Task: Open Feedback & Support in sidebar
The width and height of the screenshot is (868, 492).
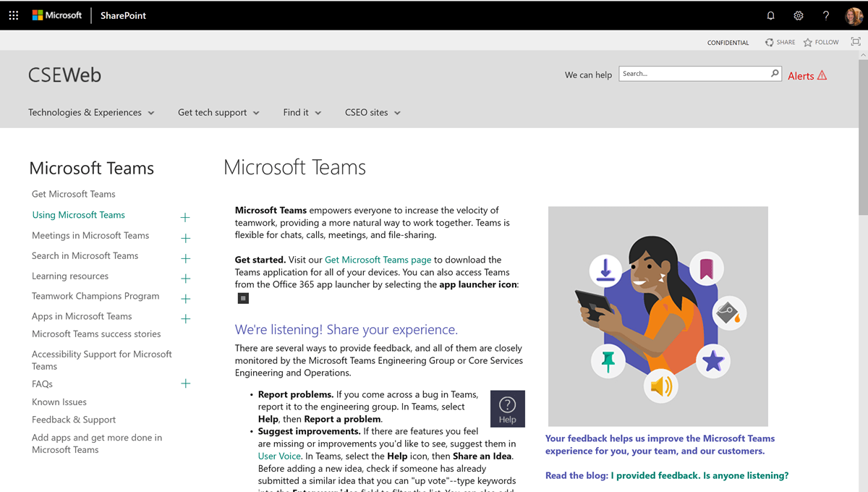Action: (x=74, y=420)
